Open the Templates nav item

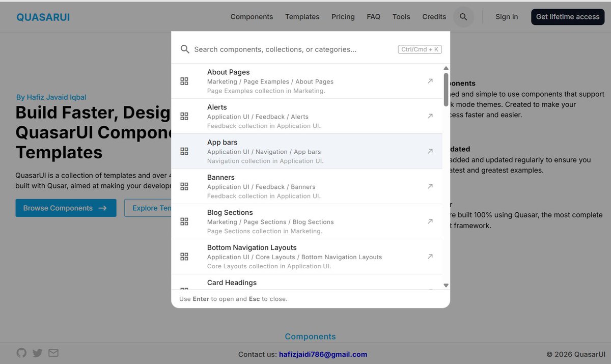tap(302, 17)
